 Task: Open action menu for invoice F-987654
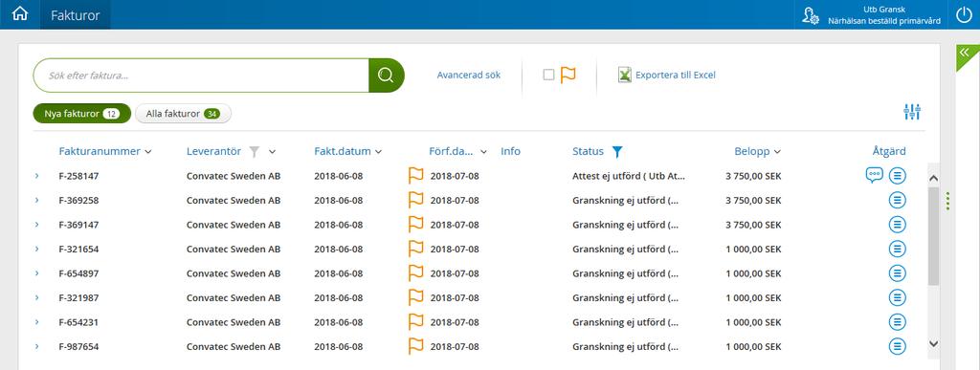tap(898, 346)
